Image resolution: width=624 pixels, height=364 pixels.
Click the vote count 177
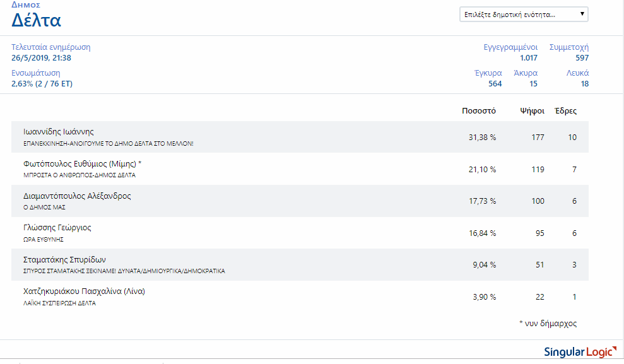pyautogui.click(x=538, y=138)
